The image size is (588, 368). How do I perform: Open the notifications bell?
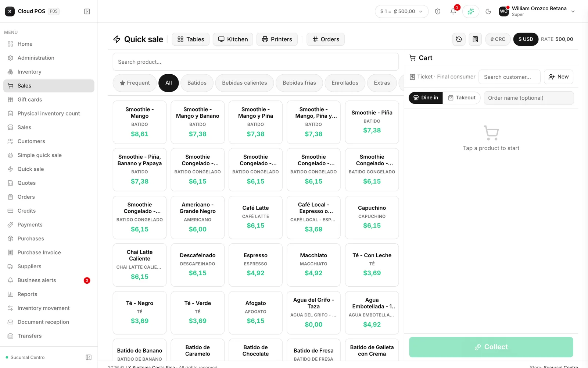coord(453,11)
